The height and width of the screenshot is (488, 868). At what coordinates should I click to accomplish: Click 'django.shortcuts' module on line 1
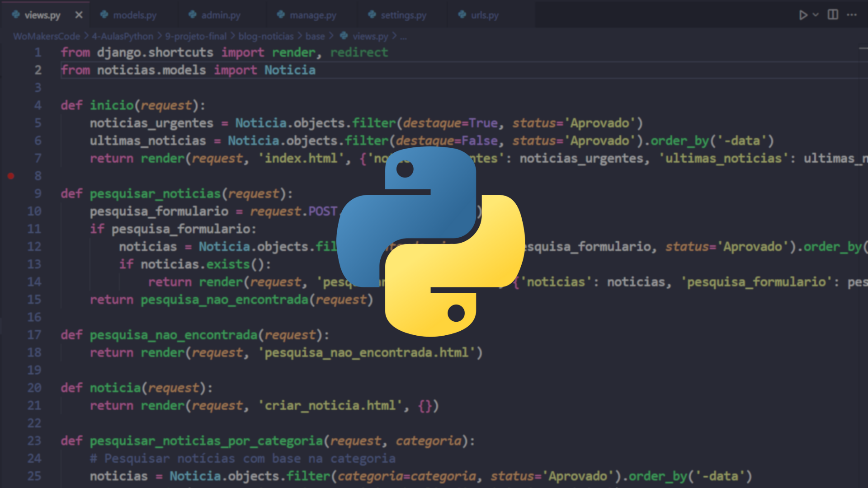[x=155, y=52]
